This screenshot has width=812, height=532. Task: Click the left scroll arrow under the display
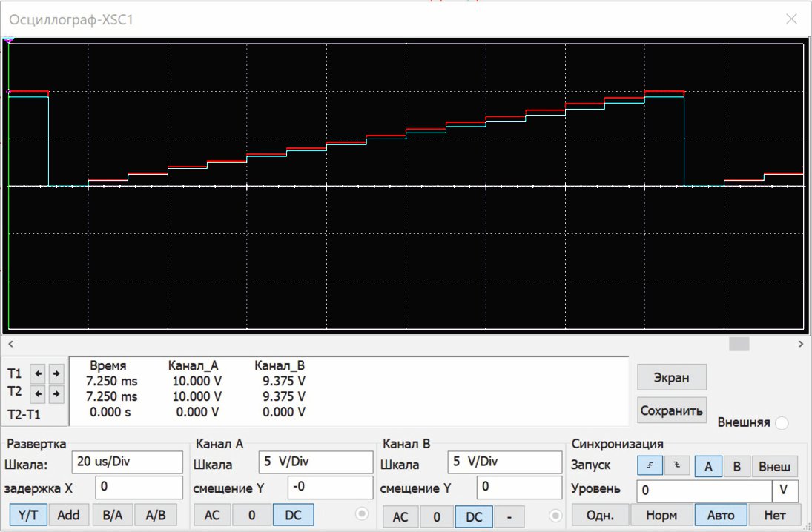(11, 344)
